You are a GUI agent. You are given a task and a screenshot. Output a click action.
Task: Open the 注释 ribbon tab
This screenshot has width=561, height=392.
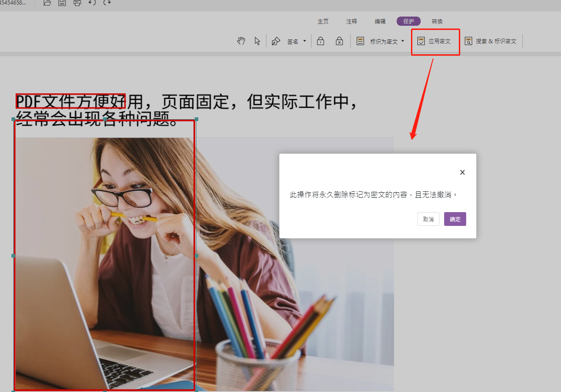[352, 21]
